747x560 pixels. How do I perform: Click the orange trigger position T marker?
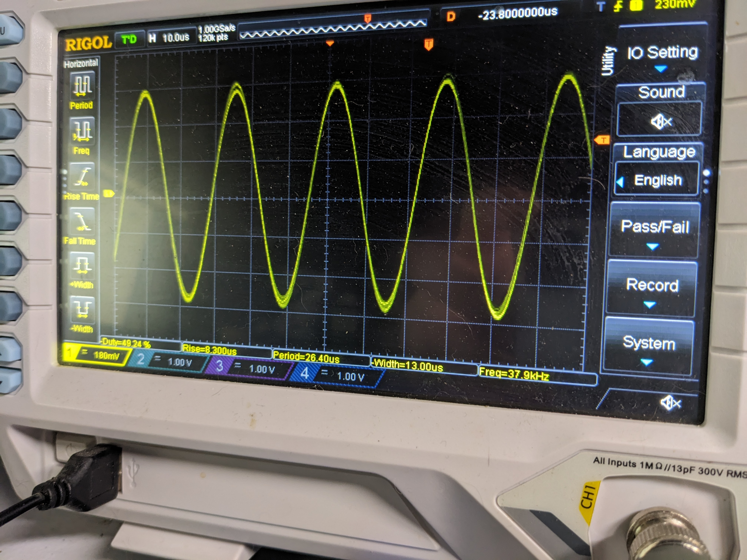point(429,44)
